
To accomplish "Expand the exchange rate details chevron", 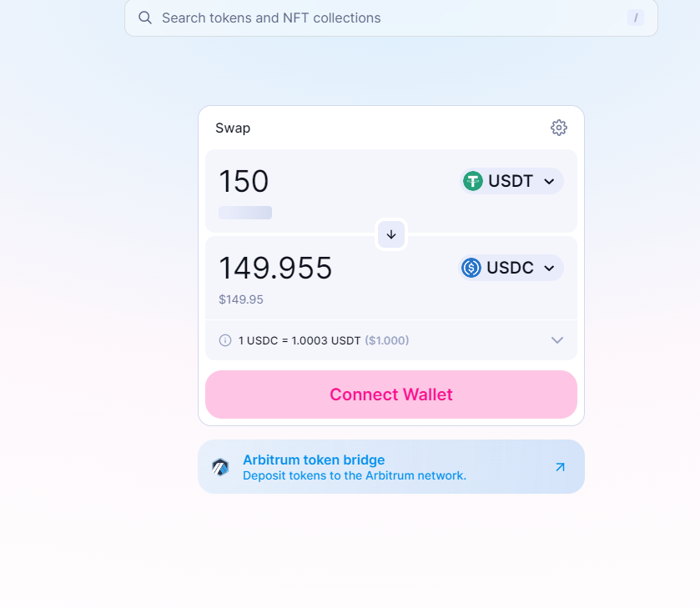I will coord(557,340).
